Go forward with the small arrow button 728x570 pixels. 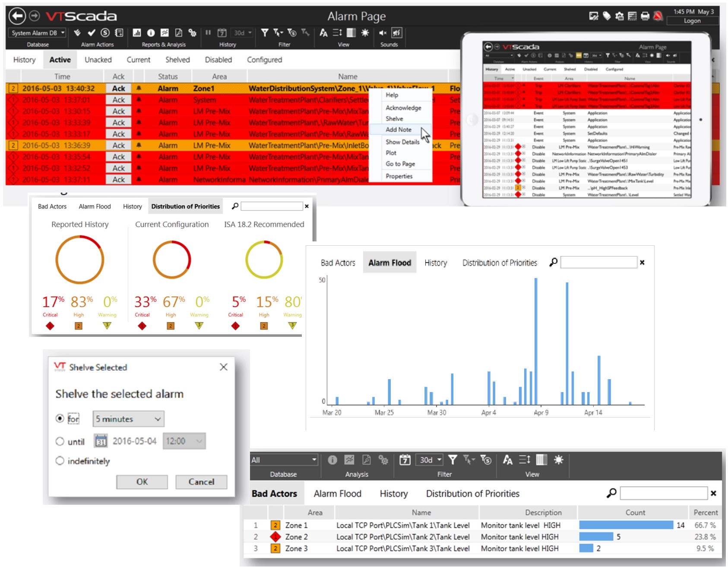35,16
